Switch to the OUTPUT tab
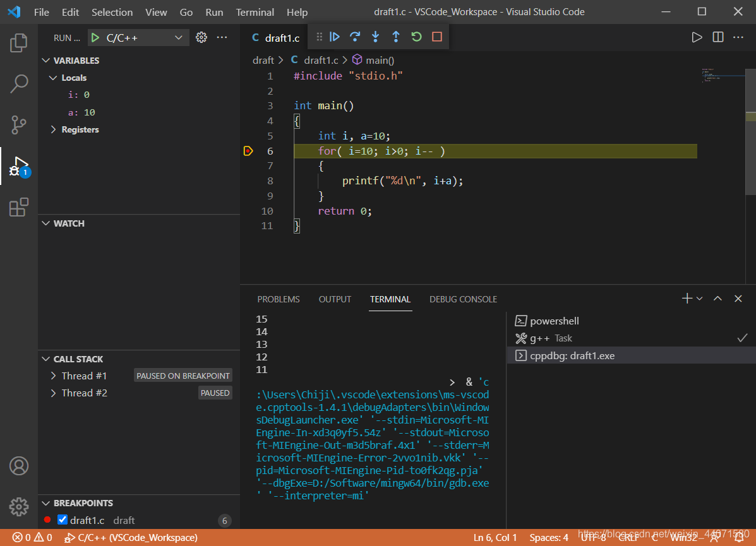This screenshot has width=756, height=546. click(335, 299)
